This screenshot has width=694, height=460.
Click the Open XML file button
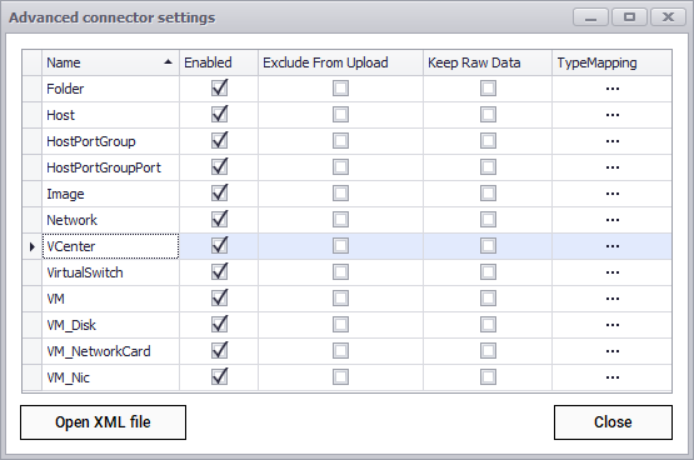[x=103, y=422]
